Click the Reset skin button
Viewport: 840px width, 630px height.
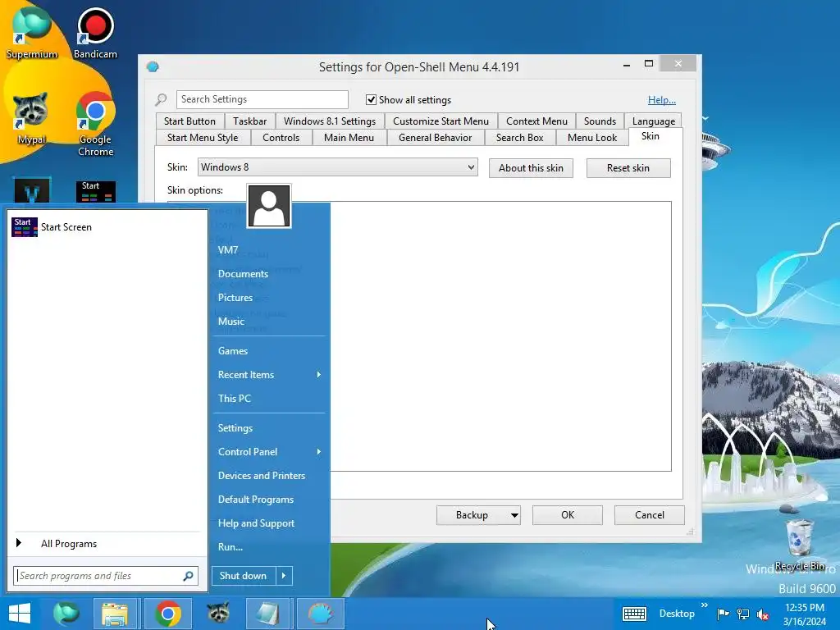tap(628, 168)
